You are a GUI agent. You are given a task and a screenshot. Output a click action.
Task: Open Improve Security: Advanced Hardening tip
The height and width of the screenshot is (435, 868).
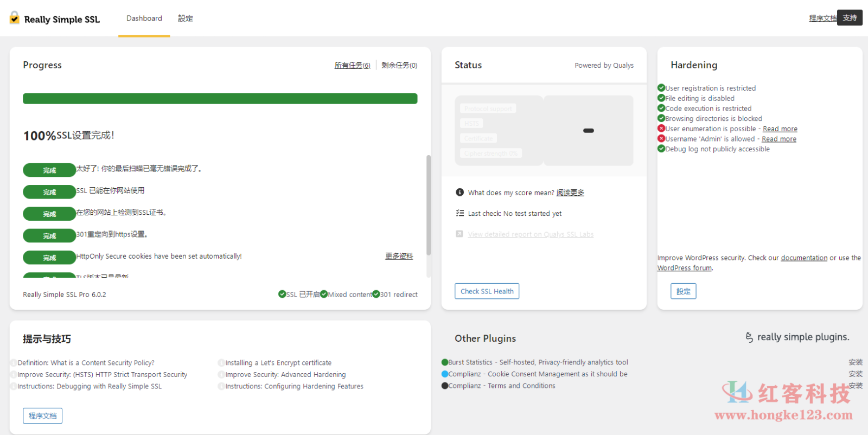click(x=285, y=375)
